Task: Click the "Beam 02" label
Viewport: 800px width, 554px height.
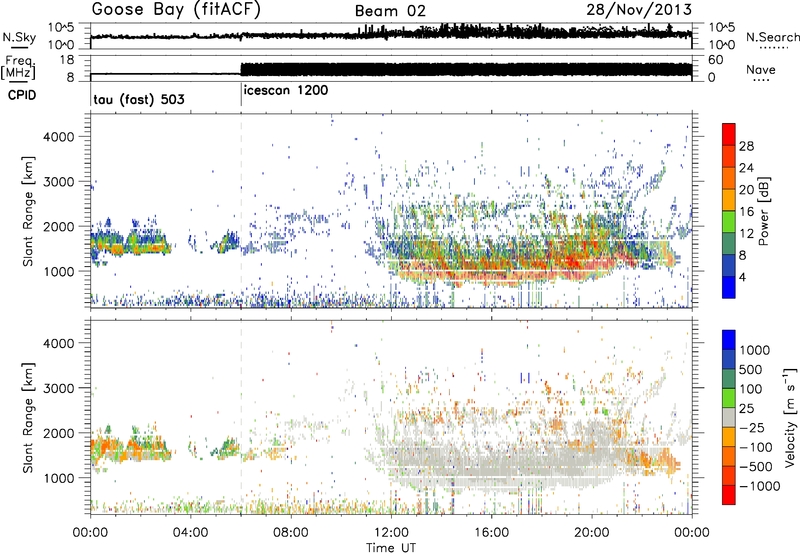Action: (x=390, y=11)
